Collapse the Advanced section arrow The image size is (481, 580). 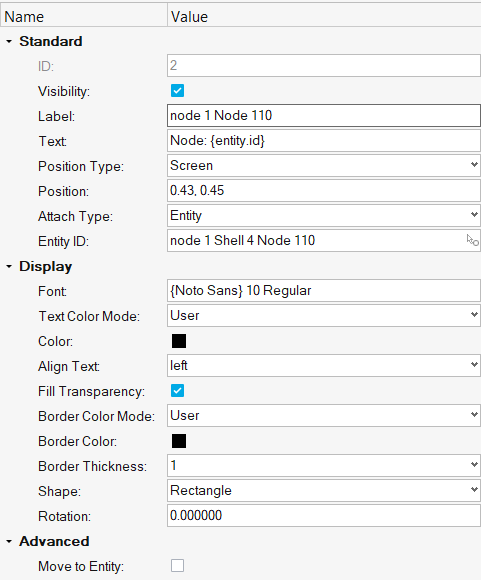9,542
